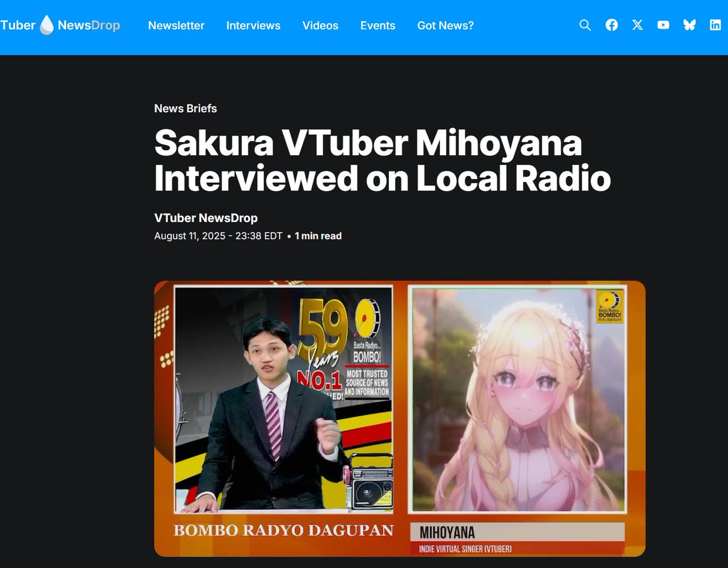Open the News Briefs category link
Image resolution: width=728 pixels, height=568 pixels.
[186, 109]
